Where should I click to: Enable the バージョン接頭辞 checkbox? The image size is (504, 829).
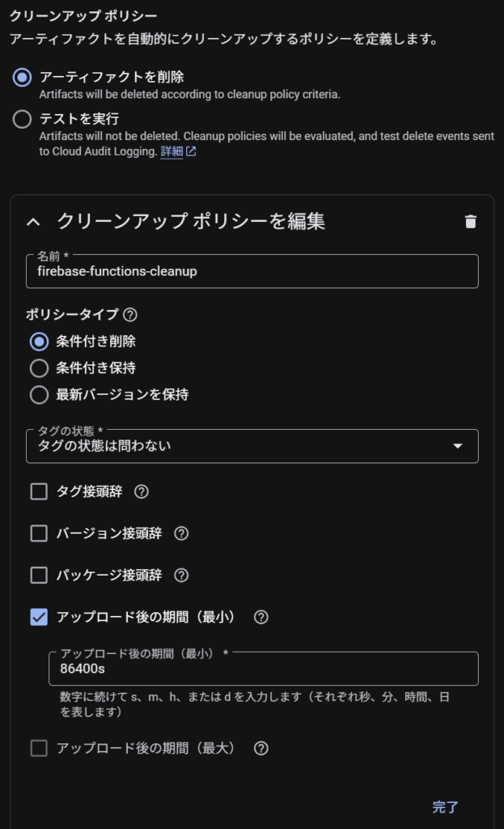point(39,534)
